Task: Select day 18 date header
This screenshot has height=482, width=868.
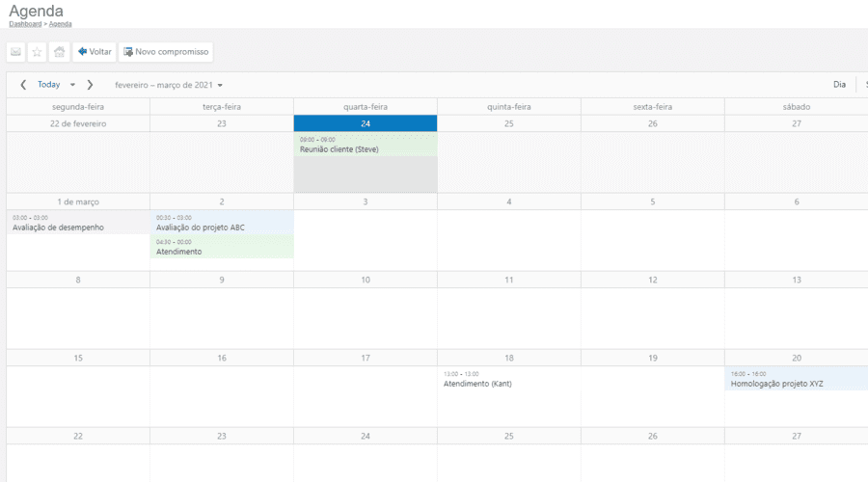Action: pos(508,358)
